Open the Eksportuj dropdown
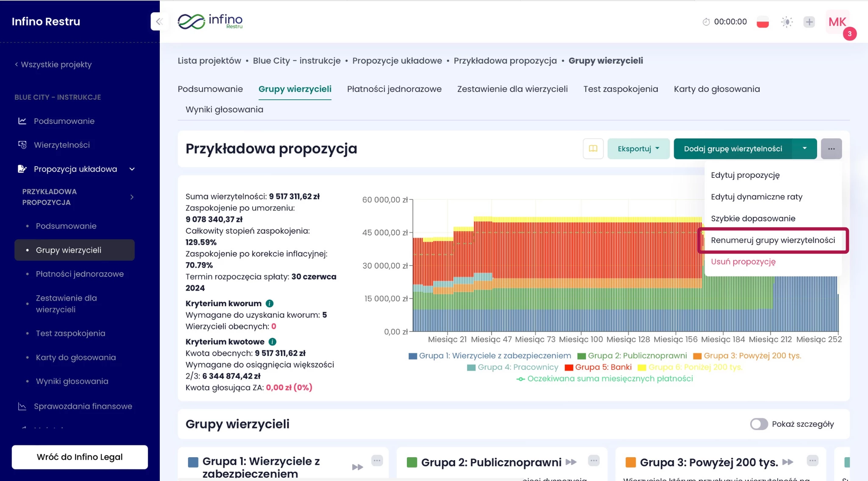The width and height of the screenshot is (868, 481). (638, 149)
